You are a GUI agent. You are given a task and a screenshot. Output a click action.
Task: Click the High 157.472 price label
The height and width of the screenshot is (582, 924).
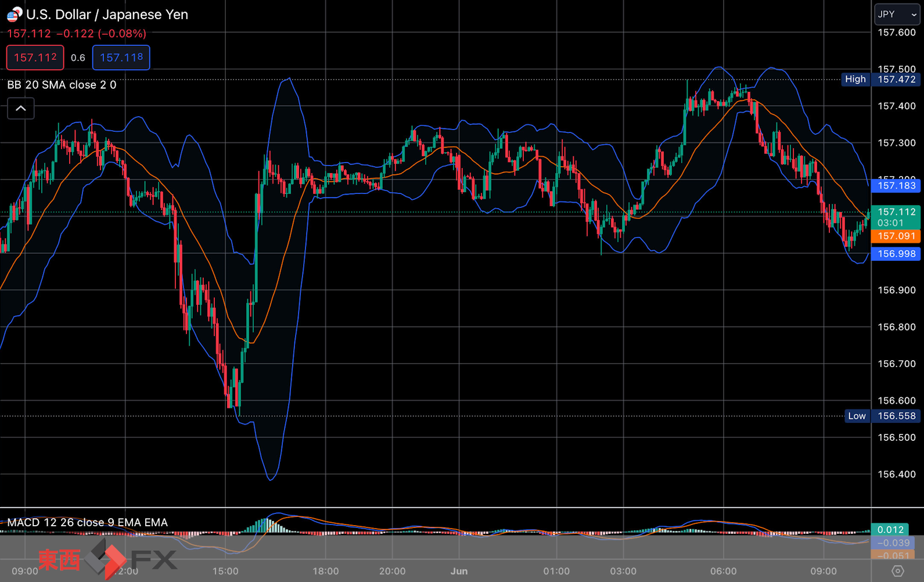pyautogui.click(x=880, y=80)
